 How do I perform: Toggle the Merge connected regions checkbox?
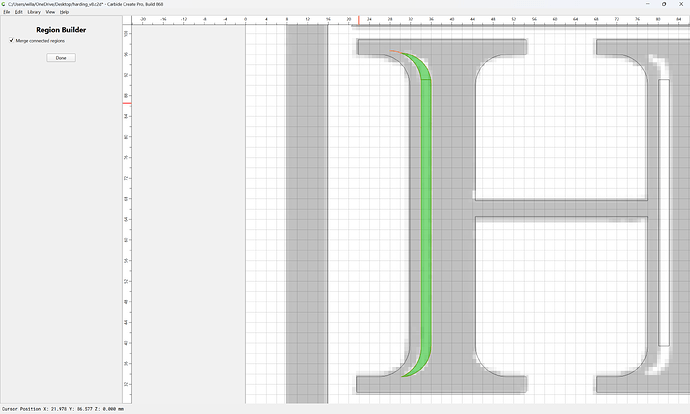12,40
